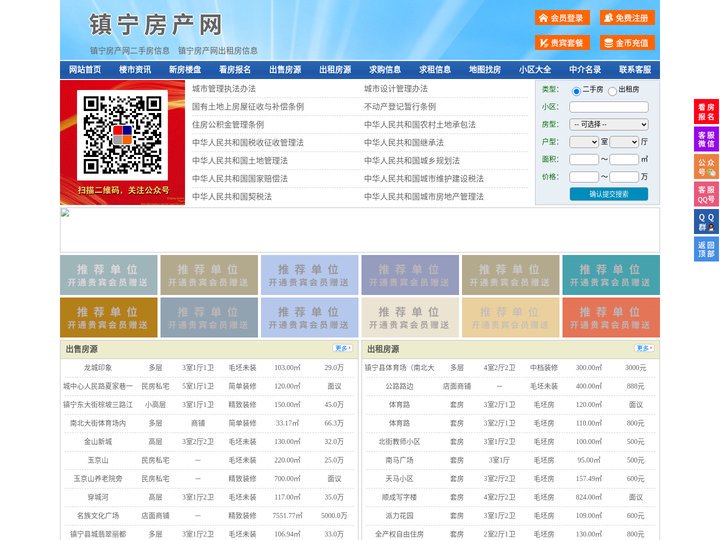Open the 不动产登记暂行条例 link
The width and height of the screenshot is (720, 540).
pyautogui.click(x=400, y=107)
